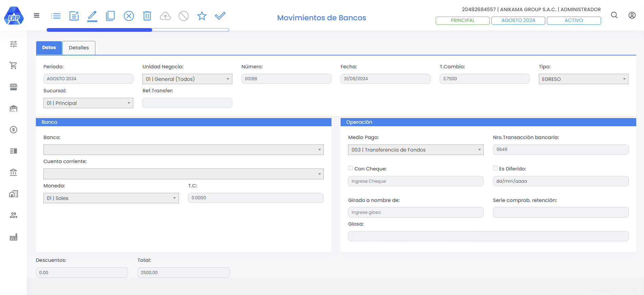Expand the Banco dropdown
The width and height of the screenshot is (644, 295).
tap(183, 150)
